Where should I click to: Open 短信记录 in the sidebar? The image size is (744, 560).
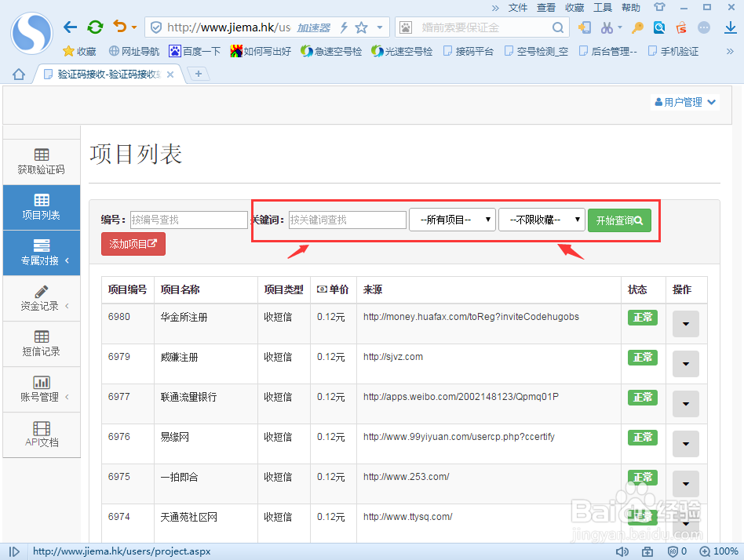pyautogui.click(x=42, y=344)
